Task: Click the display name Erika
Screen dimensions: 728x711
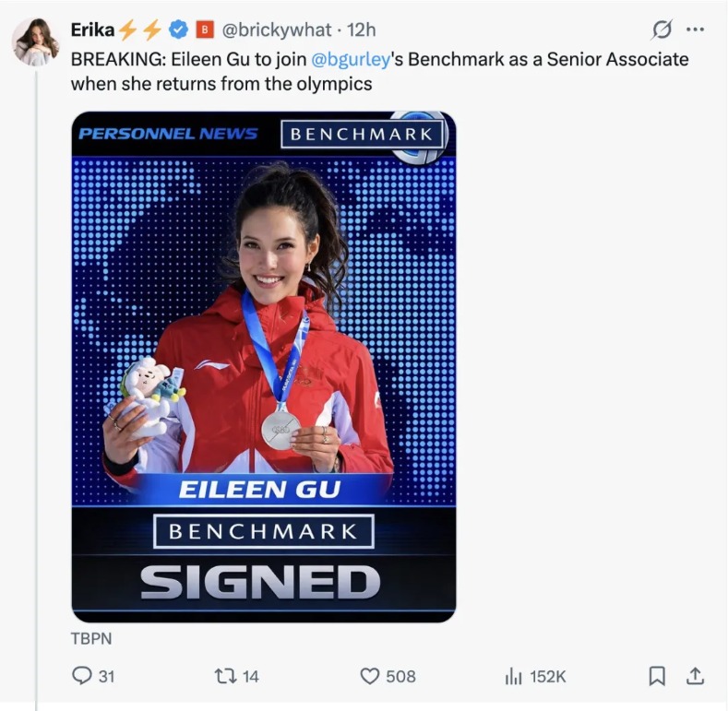Action: coord(91,30)
